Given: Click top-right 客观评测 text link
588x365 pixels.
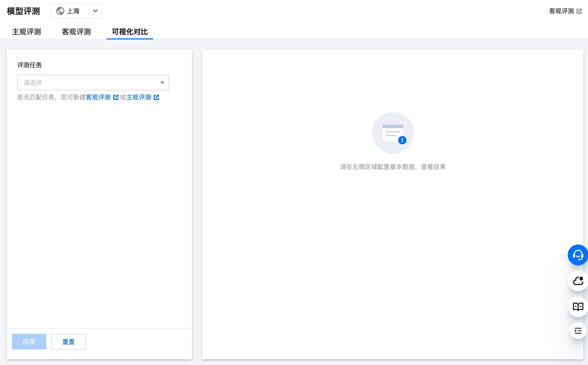Looking at the screenshot, I should pos(561,11).
